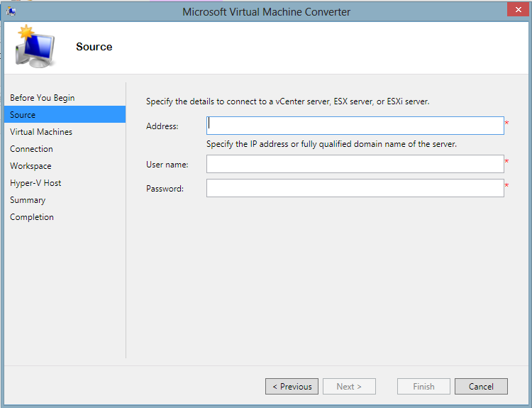Select the Completion step

[x=32, y=217]
